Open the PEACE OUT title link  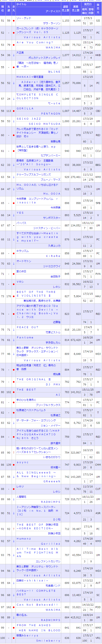point(28,327)
